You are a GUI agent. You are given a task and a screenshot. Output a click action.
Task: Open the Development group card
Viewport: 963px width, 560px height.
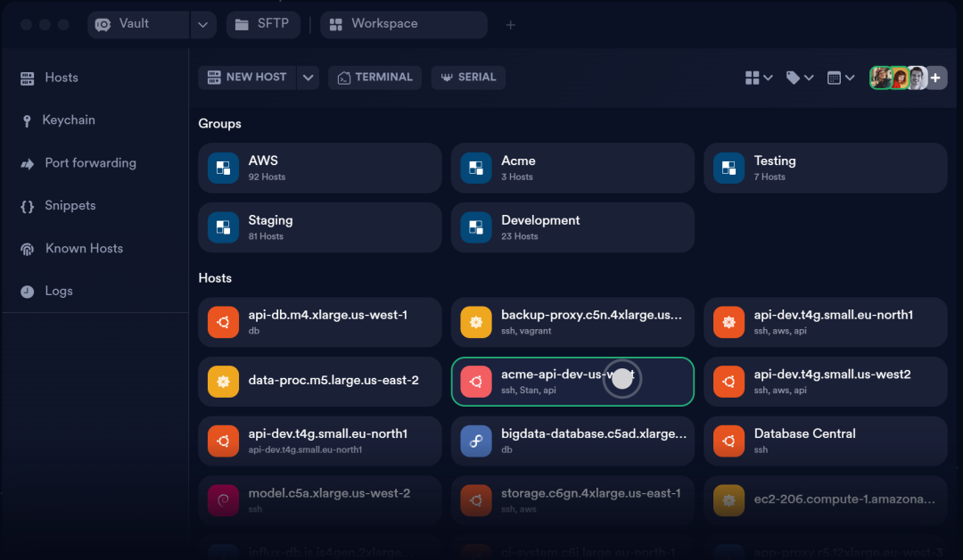click(572, 227)
